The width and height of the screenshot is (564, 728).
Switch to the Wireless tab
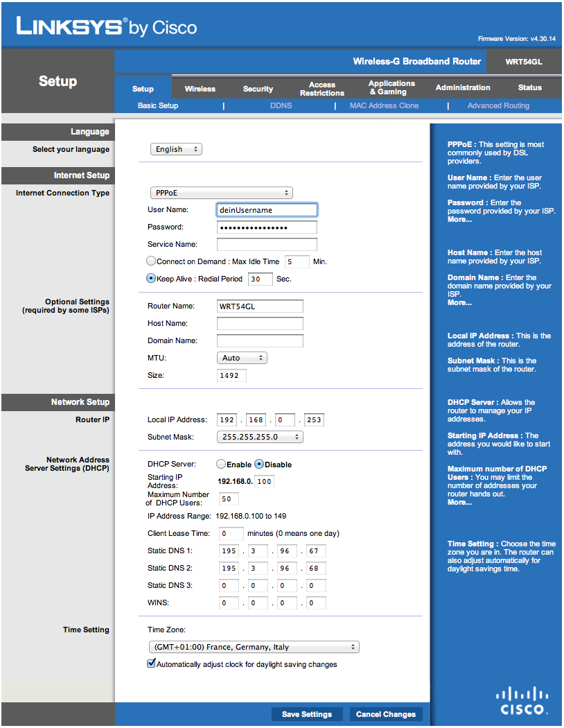[200, 89]
